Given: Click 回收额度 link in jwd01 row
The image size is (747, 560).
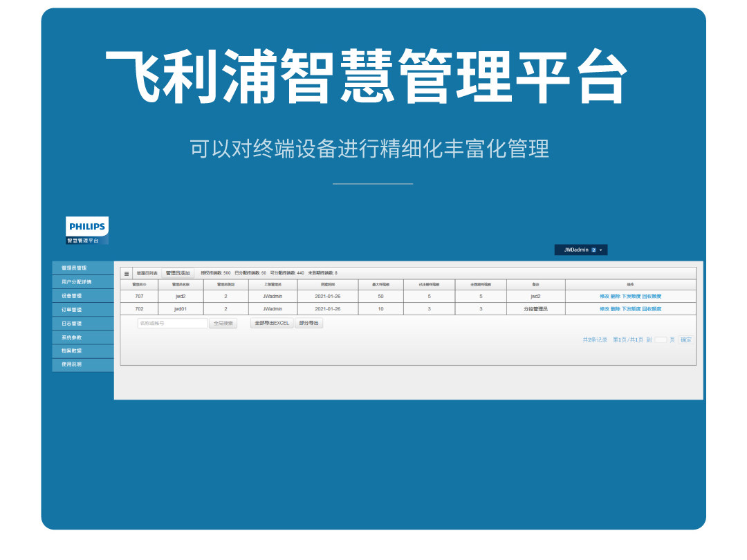Looking at the screenshot, I should [652, 309].
